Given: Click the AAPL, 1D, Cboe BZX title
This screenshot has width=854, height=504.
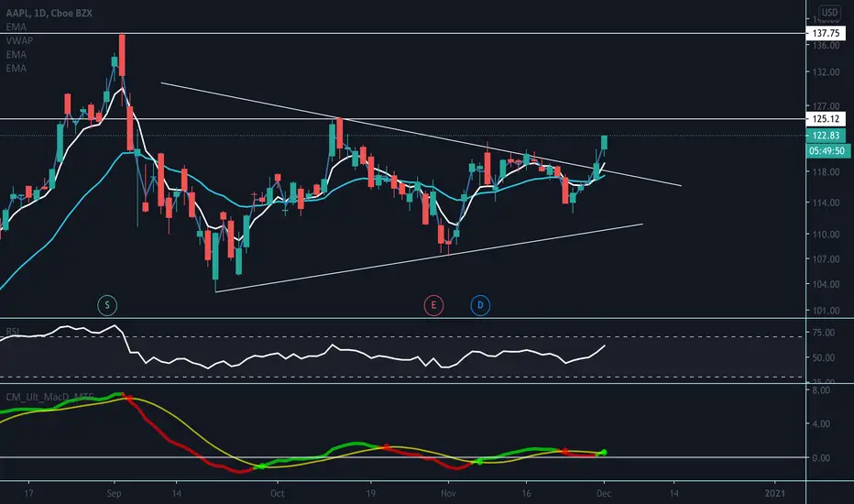Looking at the screenshot, I should pyautogui.click(x=49, y=13).
